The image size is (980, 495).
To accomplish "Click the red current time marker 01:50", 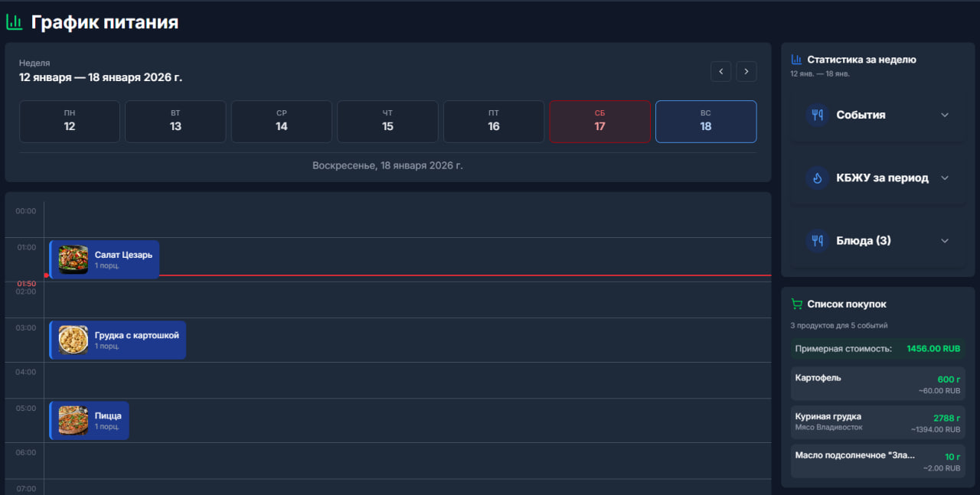I will (x=27, y=283).
